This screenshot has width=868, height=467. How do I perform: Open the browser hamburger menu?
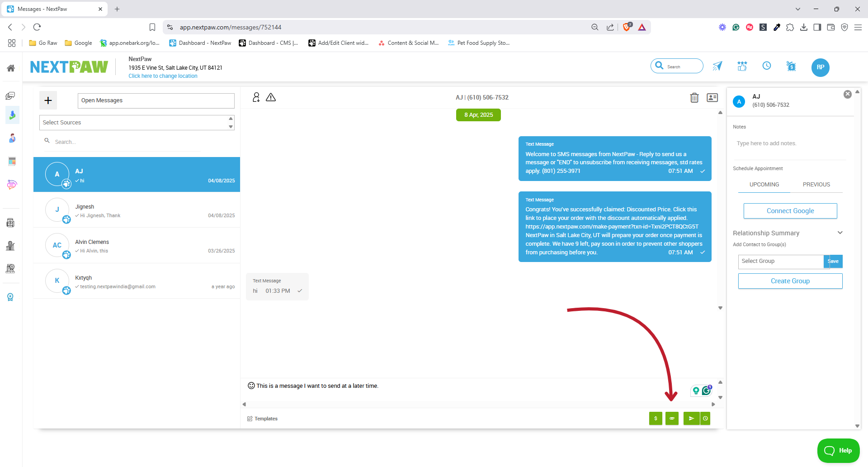pyautogui.click(x=858, y=27)
